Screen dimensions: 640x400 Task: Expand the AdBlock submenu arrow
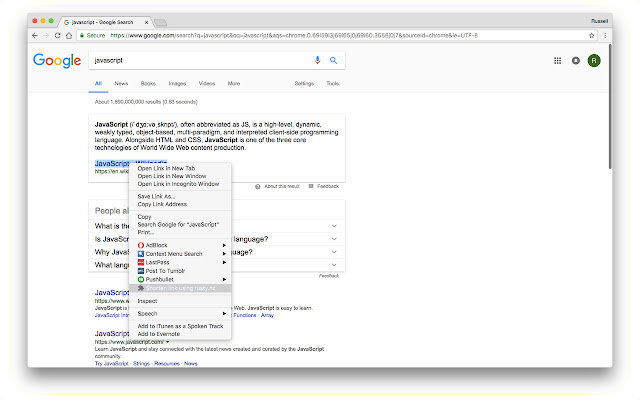tap(224, 245)
